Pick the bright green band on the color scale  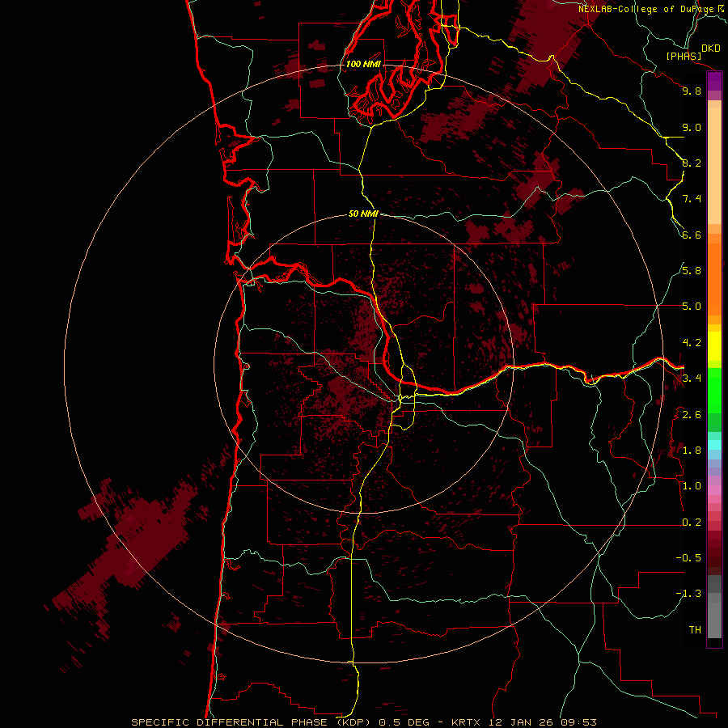point(714,390)
